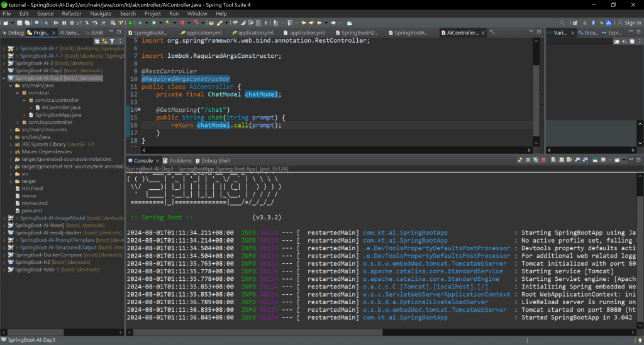This screenshot has height=345, width=644.
Task: Expand the Maven Dependencies node
Action: (x=9, y=151)
